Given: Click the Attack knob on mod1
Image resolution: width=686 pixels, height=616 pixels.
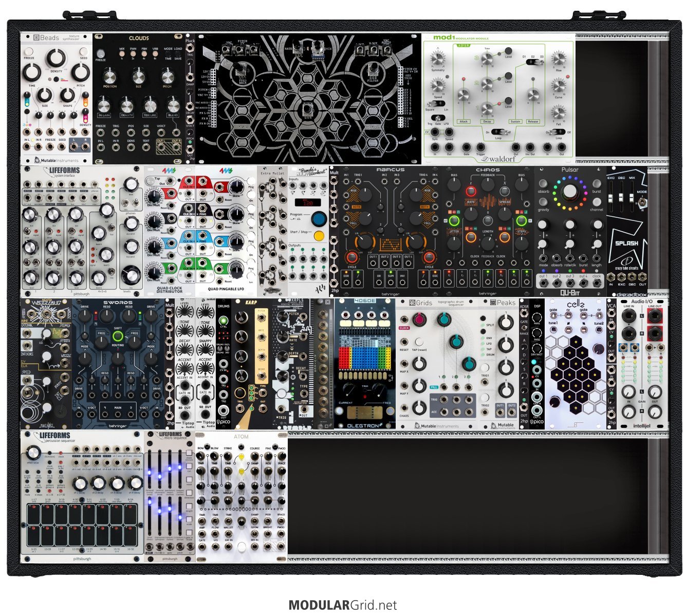Looking at the screenshot, I should pos(463,96).
